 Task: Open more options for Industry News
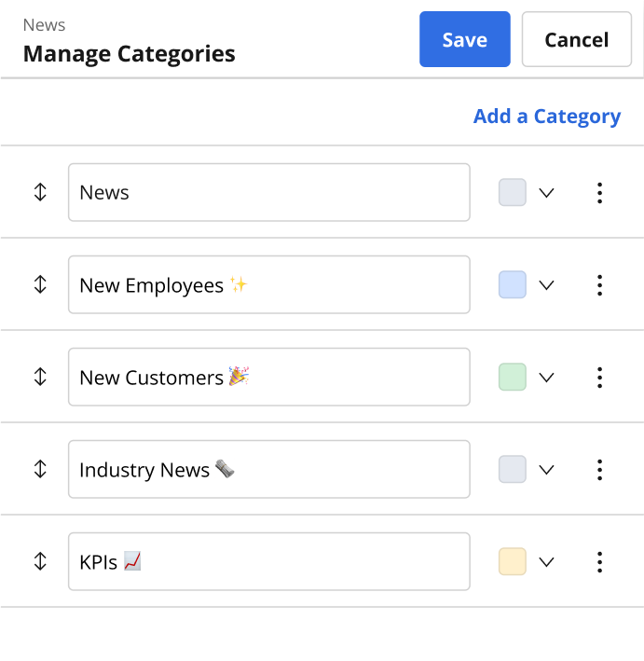[x=599, y=470]
